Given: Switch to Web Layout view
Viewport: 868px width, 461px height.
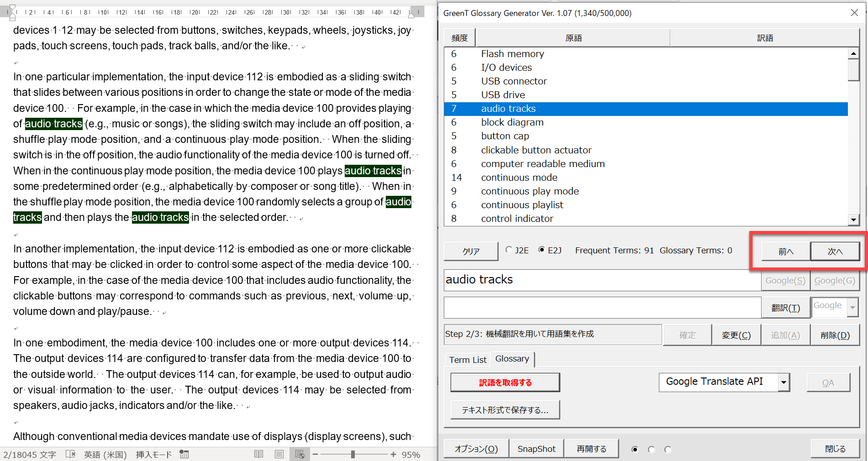Looking at the screenshot, I should [x=300, y=454].
